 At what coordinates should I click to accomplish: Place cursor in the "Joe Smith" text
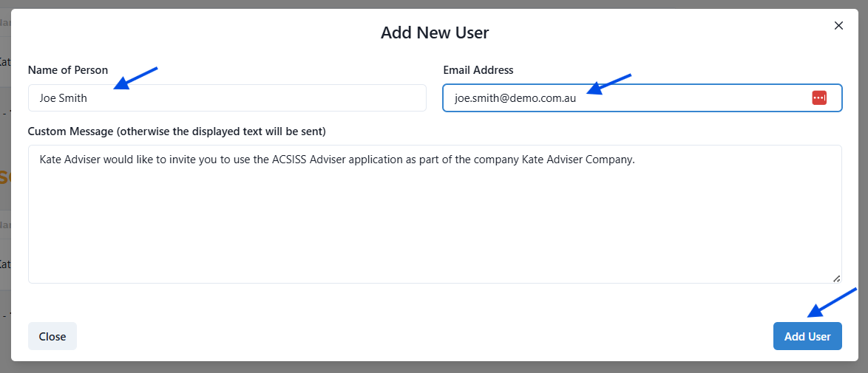coord(64,97)
